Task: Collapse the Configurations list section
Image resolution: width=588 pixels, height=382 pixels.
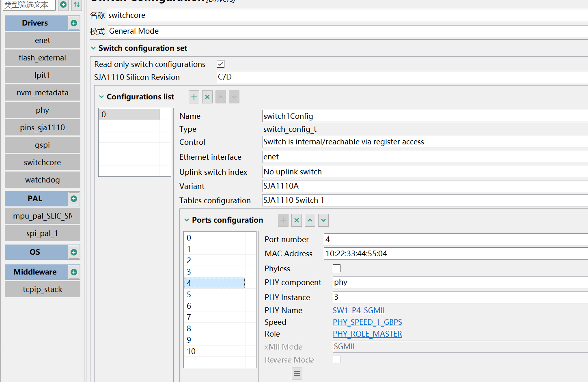Action: pyautogui.click(x=101, y=97)
